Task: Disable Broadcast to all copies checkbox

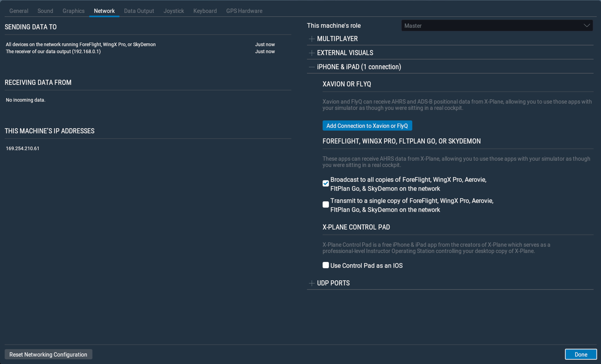Action: [326, 183]
